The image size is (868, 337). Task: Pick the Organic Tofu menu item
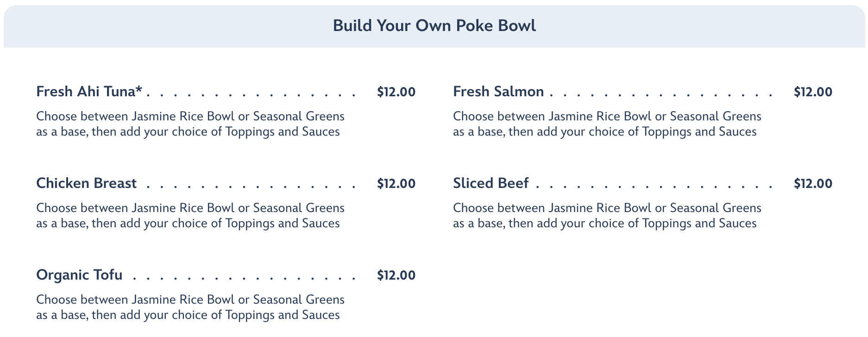[79, 275]
